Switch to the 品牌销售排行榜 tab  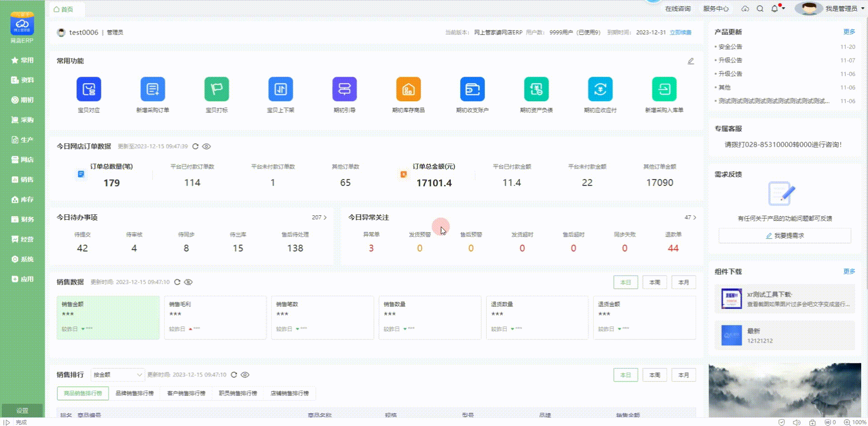click(134, 393)
